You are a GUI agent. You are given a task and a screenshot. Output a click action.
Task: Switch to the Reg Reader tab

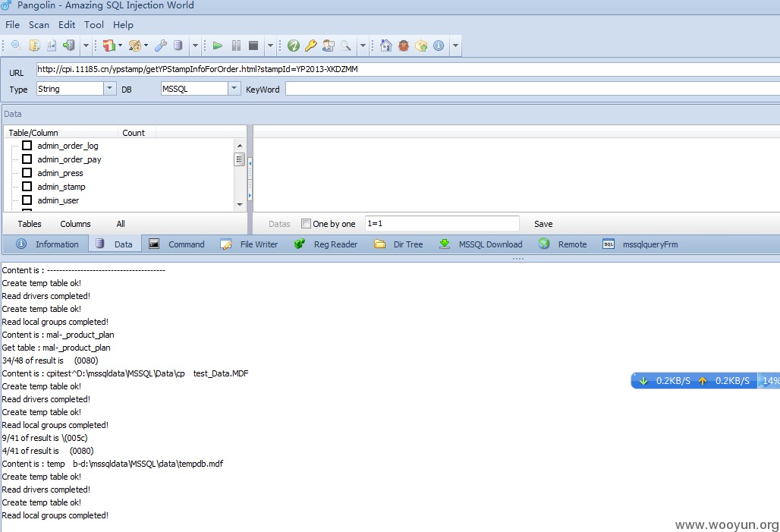326,244
